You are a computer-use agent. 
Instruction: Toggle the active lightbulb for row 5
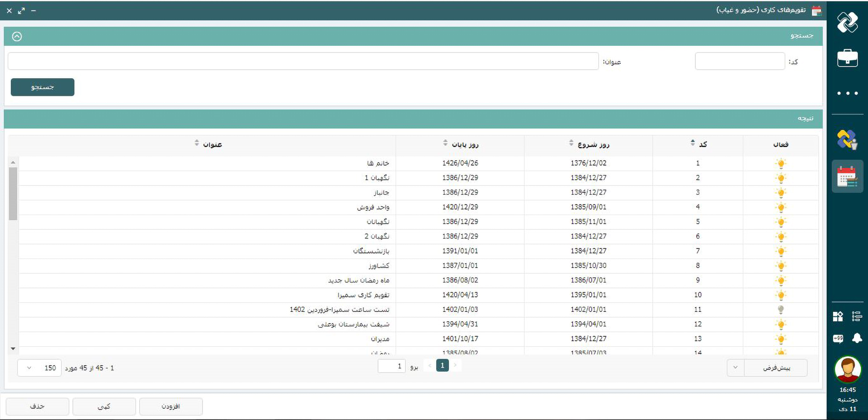coord(780,222)
